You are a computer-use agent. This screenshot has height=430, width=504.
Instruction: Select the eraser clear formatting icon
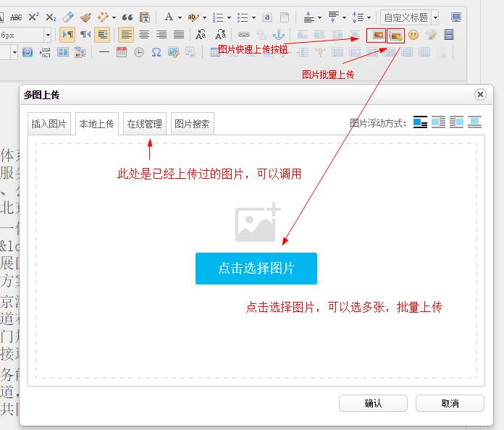pos(68,17)
